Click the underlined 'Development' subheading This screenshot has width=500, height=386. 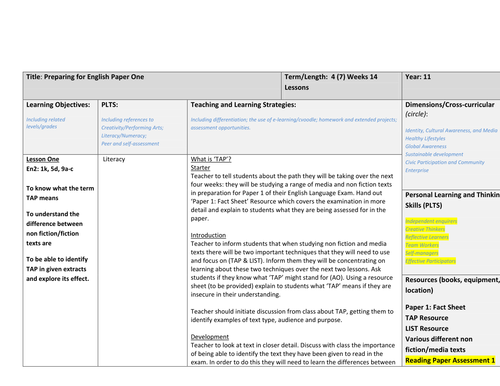pyautogui.click(x=210, y=337)
